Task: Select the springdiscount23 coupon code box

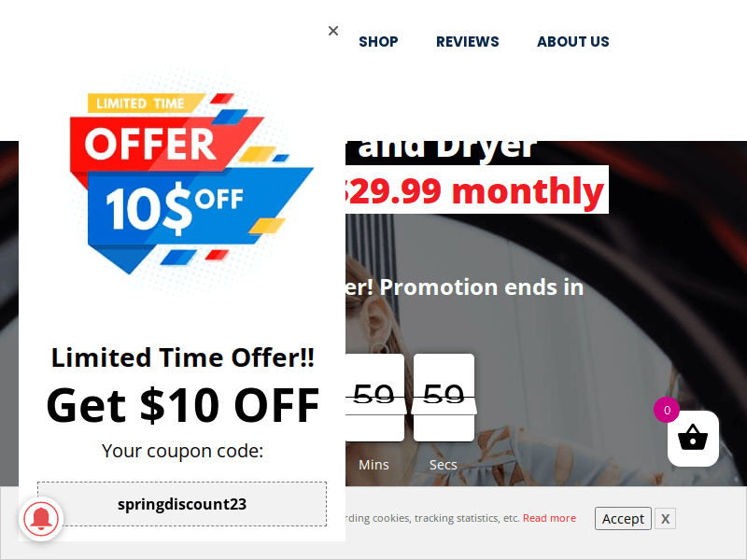Action: point(182,504)
